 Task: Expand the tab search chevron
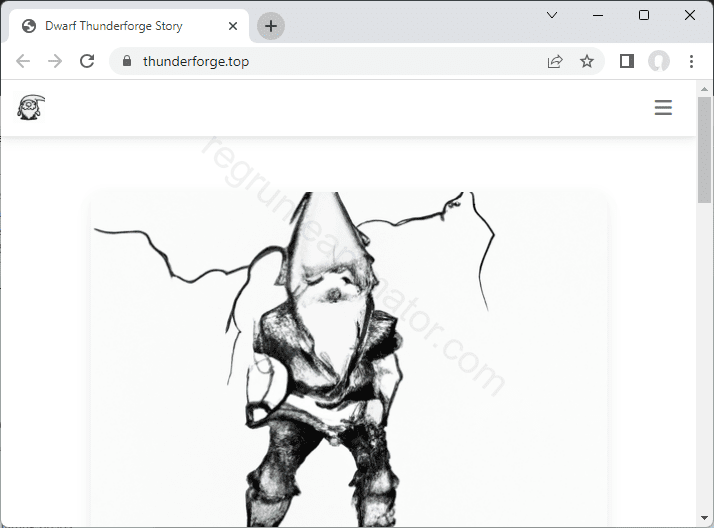pyautogui.click(x=552, y=15)
